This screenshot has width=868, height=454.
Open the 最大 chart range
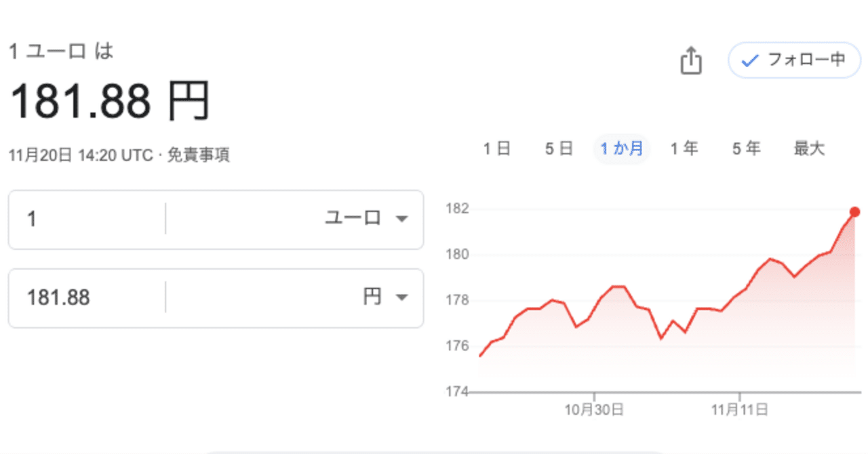808,148
